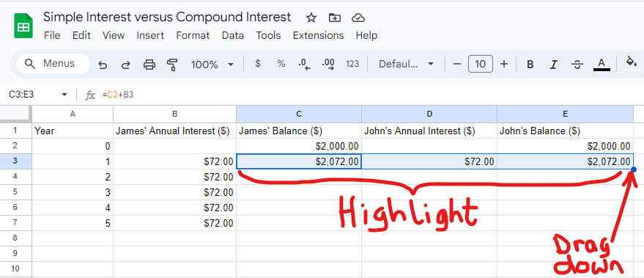644x278 pixels.
Task: Format as percent
Action: 281,64
